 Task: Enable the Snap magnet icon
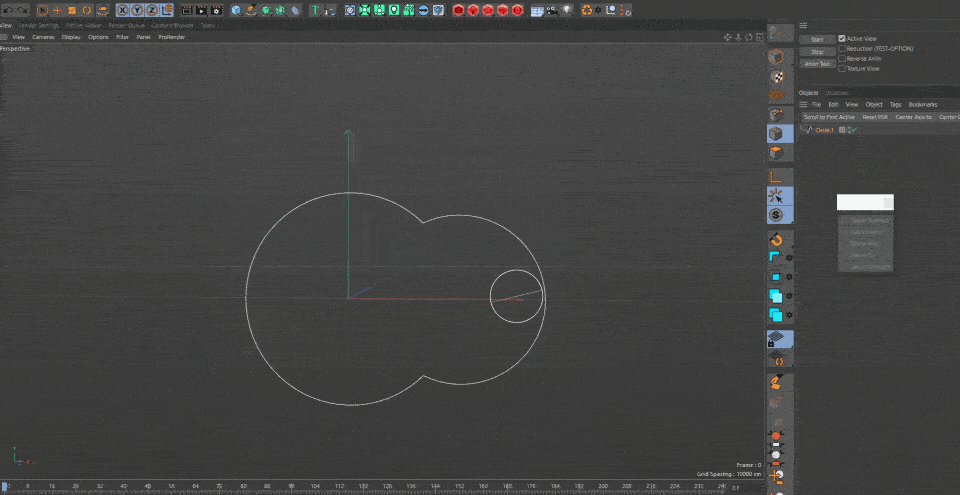pos(776,239)
